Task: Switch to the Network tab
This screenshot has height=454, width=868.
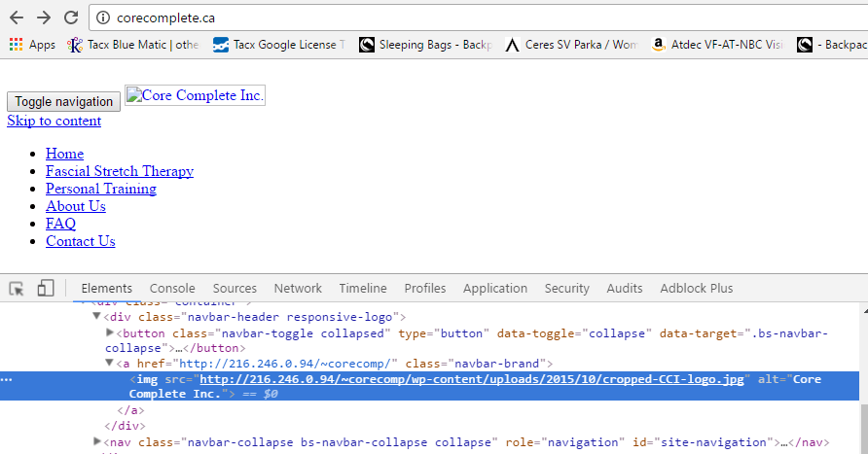Action: (298, 288)
